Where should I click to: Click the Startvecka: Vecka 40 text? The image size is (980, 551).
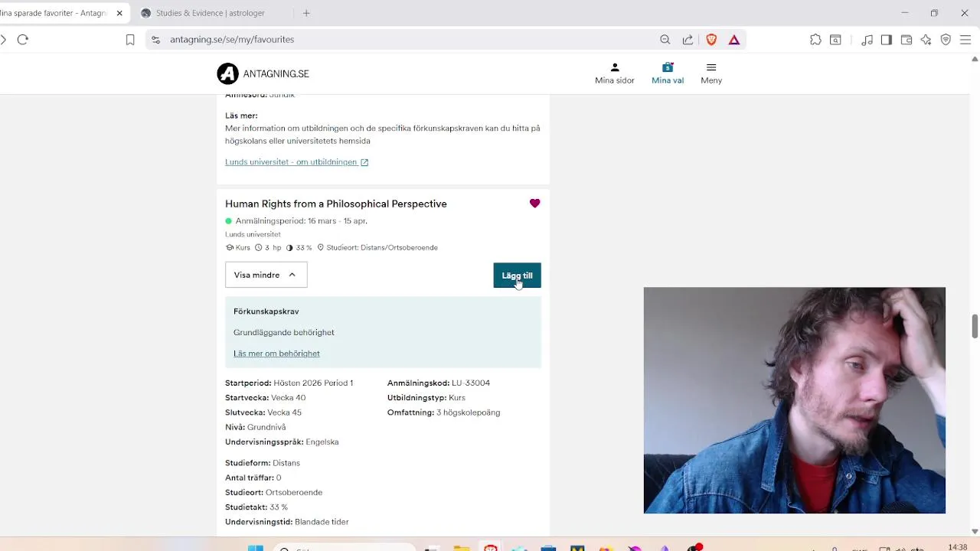[265, 398]
